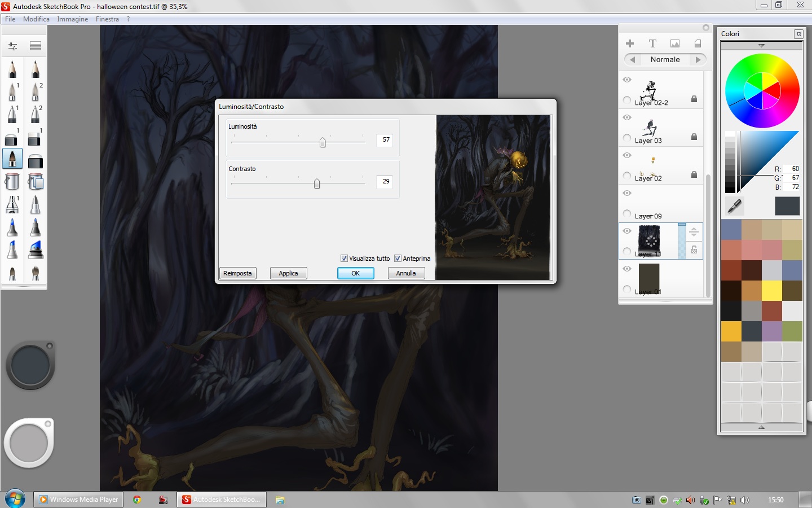Lock transparency of Layer 11
Screen dimensions: 812x508
tap(694, 249)
